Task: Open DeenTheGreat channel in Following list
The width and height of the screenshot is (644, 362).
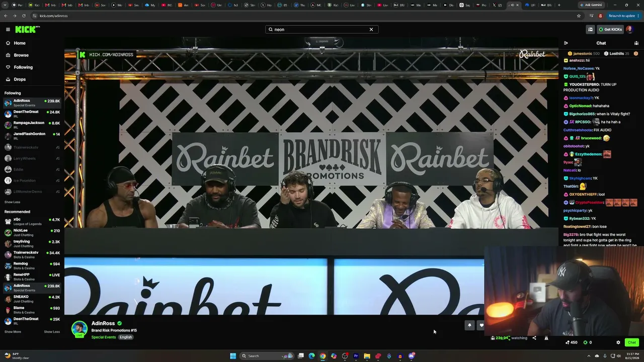Action: (32, 114)
